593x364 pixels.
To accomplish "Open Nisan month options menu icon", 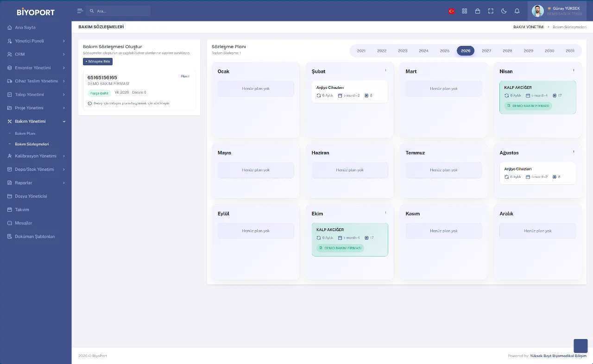I will click(x=574, y=70).
